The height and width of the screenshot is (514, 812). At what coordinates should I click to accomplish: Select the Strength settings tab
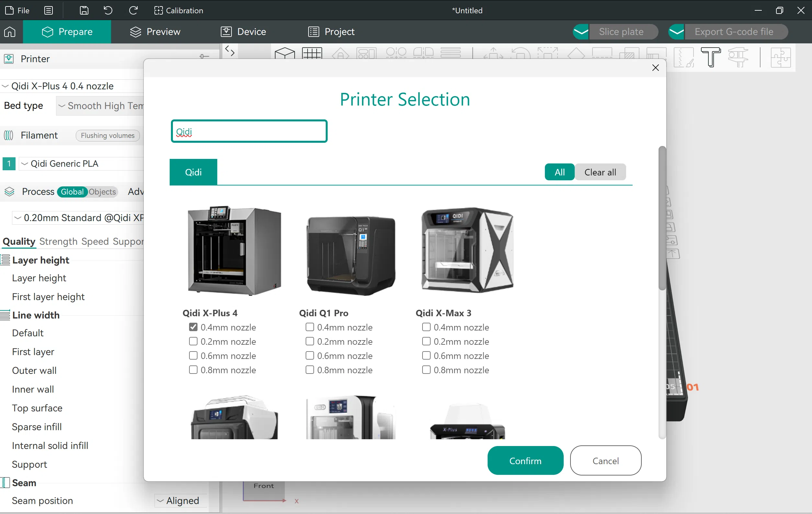pos(58,241)
